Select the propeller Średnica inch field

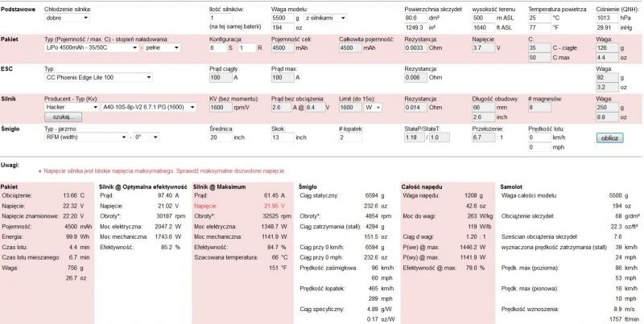pos(220,137)
